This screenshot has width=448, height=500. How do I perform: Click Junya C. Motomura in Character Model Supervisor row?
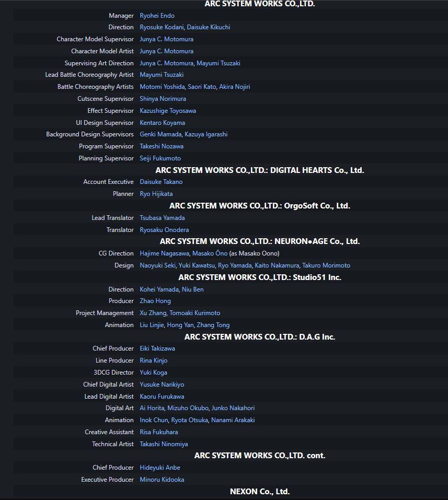coord(167,39)
